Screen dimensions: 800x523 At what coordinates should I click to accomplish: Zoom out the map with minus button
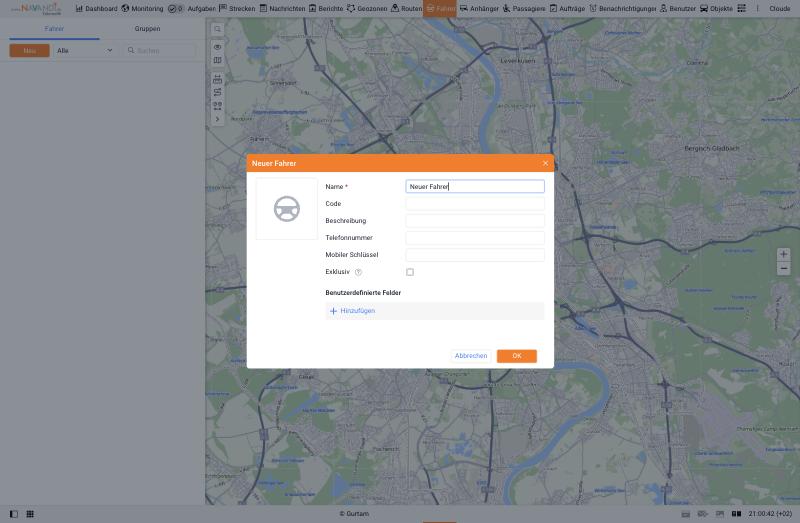784,268
